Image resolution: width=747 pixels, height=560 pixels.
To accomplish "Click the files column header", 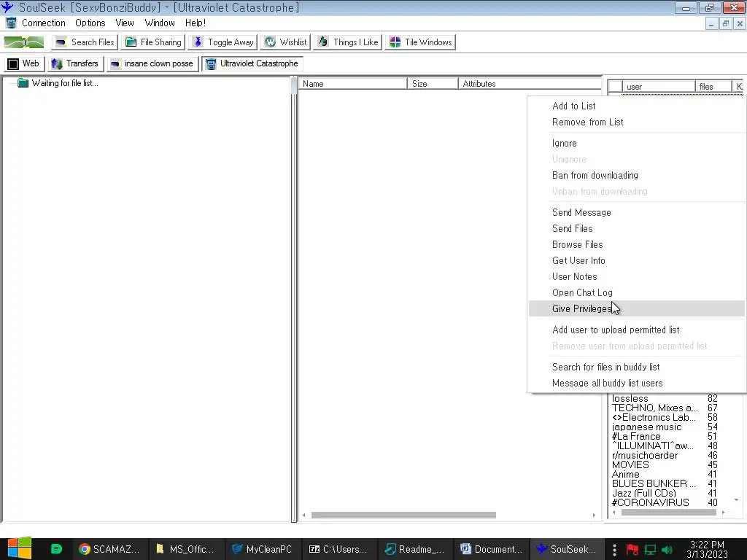I will [x=713, y=86].
